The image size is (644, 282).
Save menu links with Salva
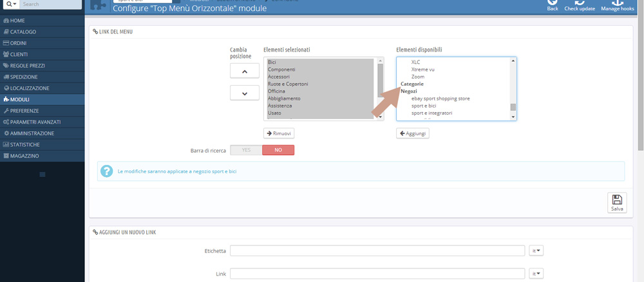point(617,203)
